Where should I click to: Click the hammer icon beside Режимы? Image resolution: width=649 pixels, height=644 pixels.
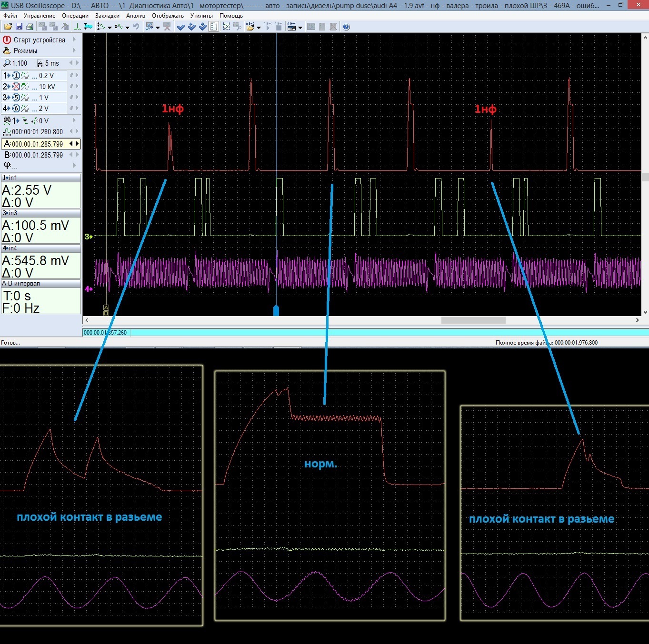pyautogui.click(x=7, y=51)
